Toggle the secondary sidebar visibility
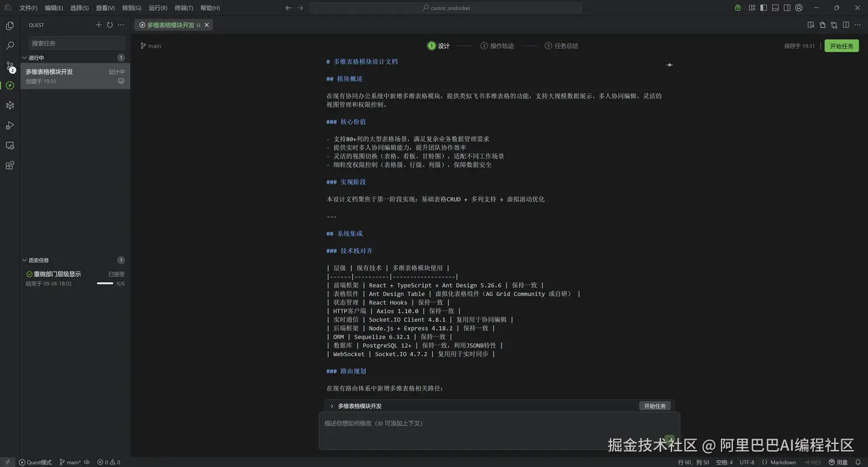The width and height of the screenshot is (868, 467). pos(787,8)
